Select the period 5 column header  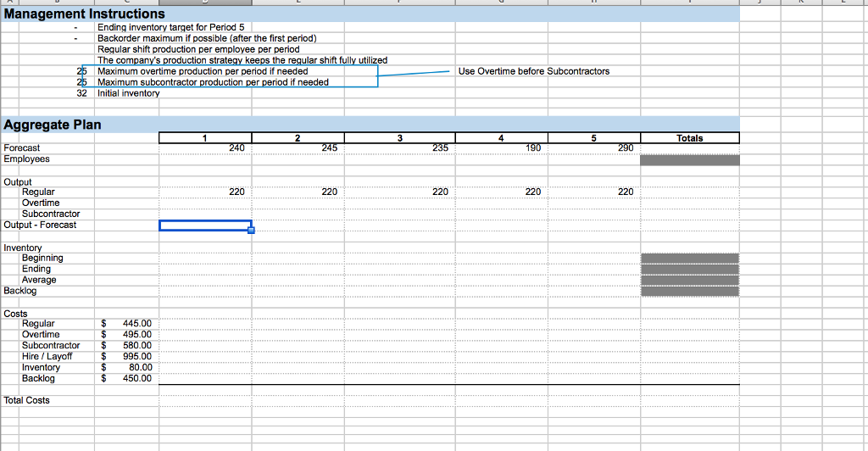[594, 138]
